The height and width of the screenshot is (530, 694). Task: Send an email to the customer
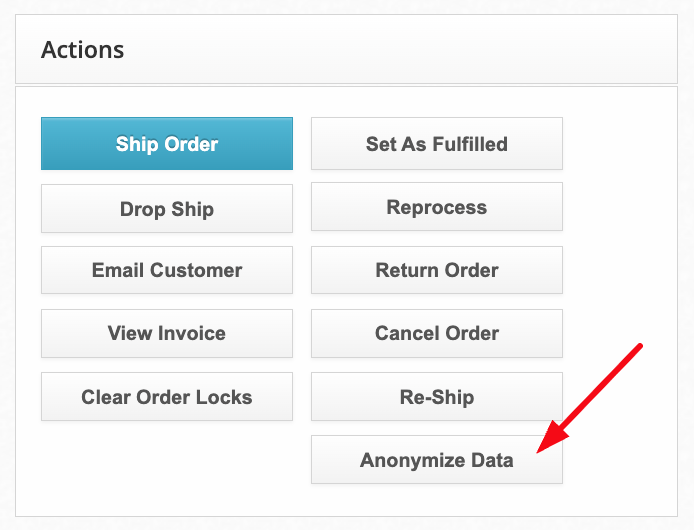167,270
